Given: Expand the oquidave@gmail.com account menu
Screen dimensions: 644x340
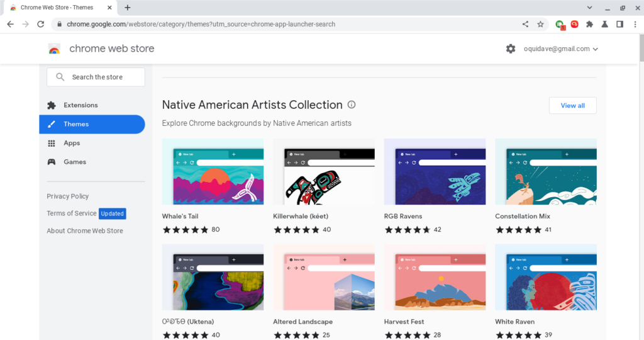Looking at the screenshot, I should coord(560,49).
